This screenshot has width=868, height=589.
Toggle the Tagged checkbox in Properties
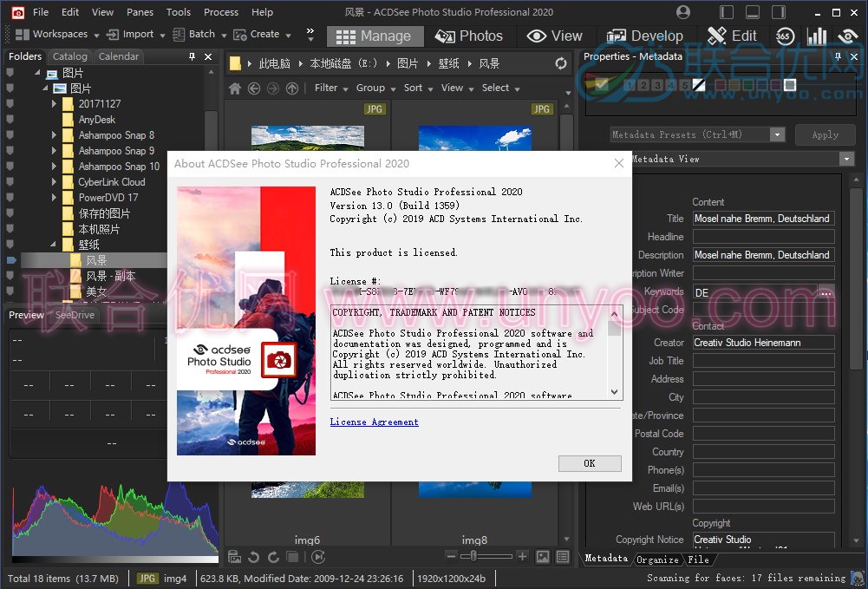602,85
